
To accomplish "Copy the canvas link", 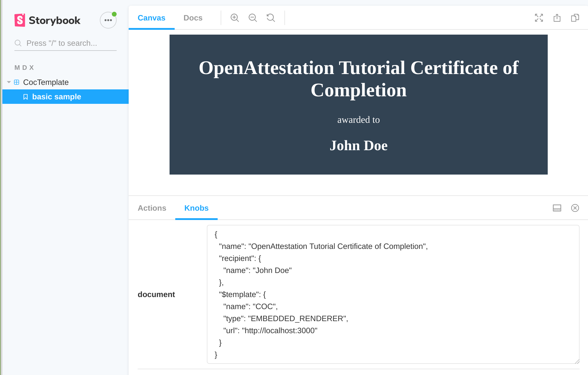I will (x=575, y=18).
